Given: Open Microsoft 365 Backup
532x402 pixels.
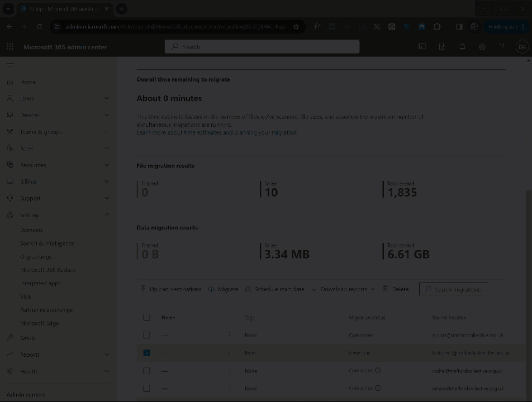Looking at the screenshot, I should [48, 270].
